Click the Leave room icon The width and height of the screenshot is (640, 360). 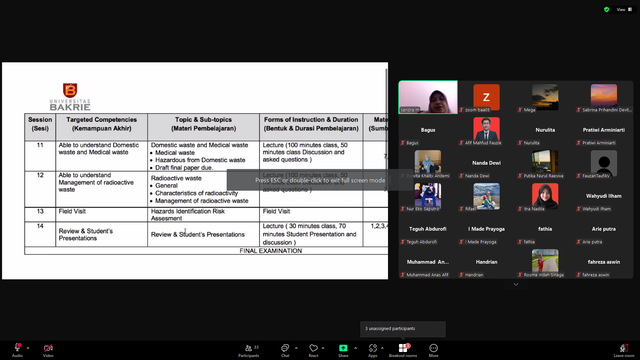click(x=624, y=349)
